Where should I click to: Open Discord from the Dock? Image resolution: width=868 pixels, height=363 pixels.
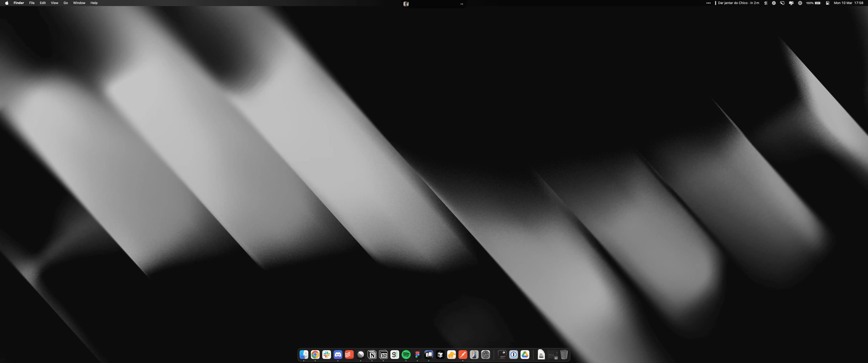pos(338,354)
